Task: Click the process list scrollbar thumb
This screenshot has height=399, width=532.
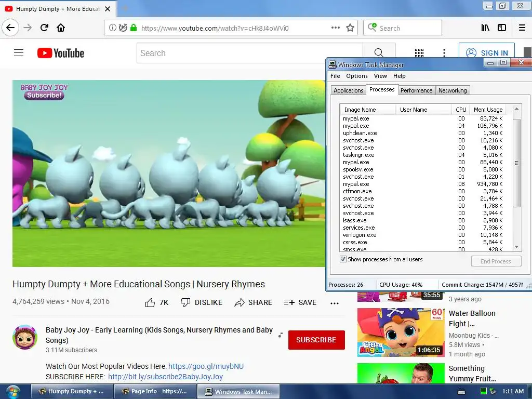Action: pyautogui.click(x=516, y=163)
